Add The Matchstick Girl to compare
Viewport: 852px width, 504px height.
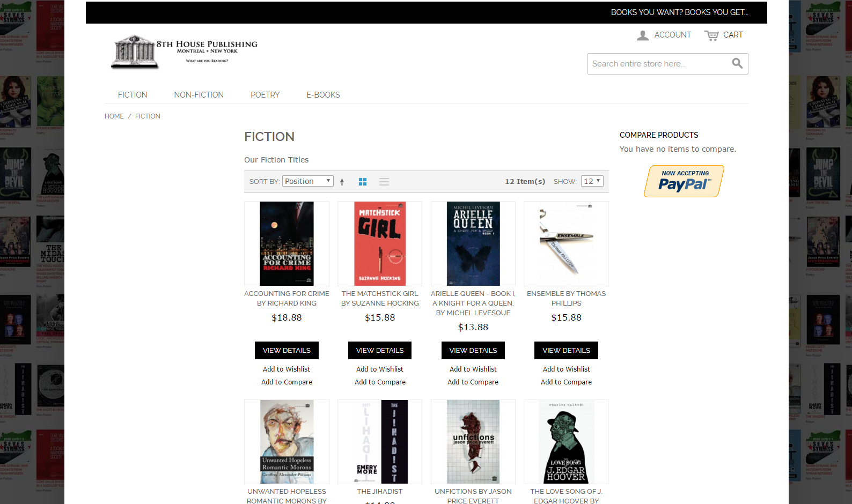pyautogui.click(x=380, y=382)
